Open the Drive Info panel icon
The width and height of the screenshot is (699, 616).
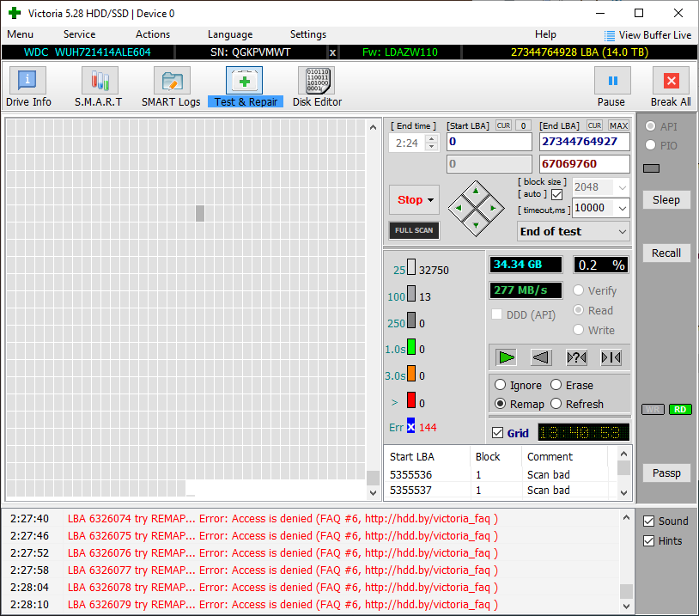[x=27, y=81]
